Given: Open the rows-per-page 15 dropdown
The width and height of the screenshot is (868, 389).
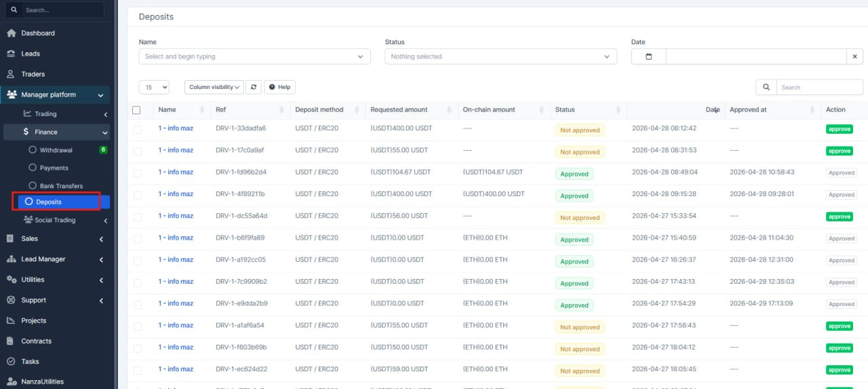Looking at the screenshot, I should [154, 87].
